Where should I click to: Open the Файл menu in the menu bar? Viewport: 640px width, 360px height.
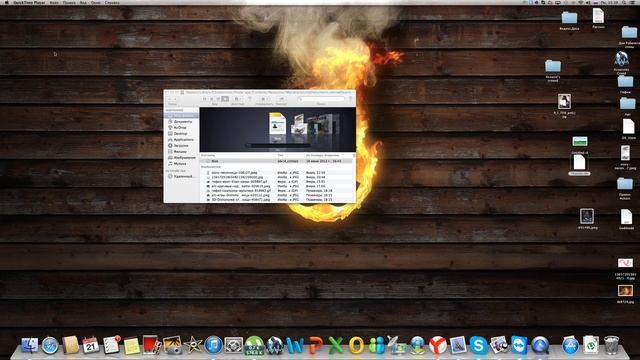coord(54,2)
